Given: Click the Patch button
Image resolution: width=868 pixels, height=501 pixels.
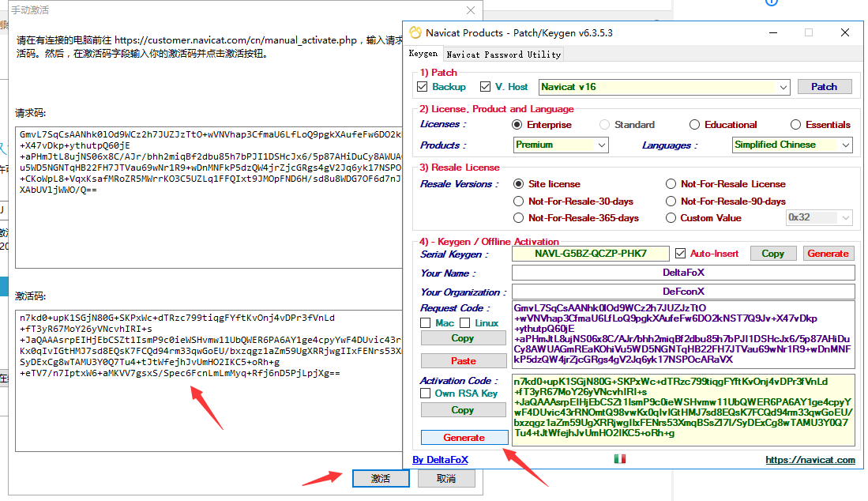Looking at the screenshot, I should [x=824, y=87].
